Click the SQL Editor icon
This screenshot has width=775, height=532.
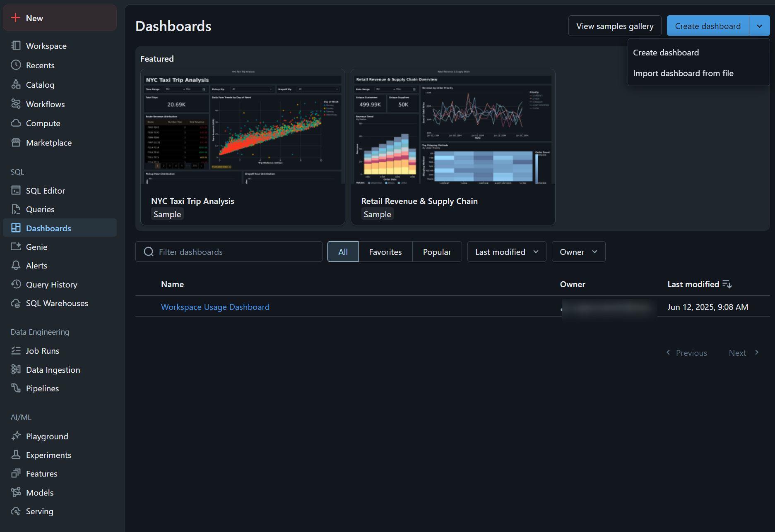[16, 190]
